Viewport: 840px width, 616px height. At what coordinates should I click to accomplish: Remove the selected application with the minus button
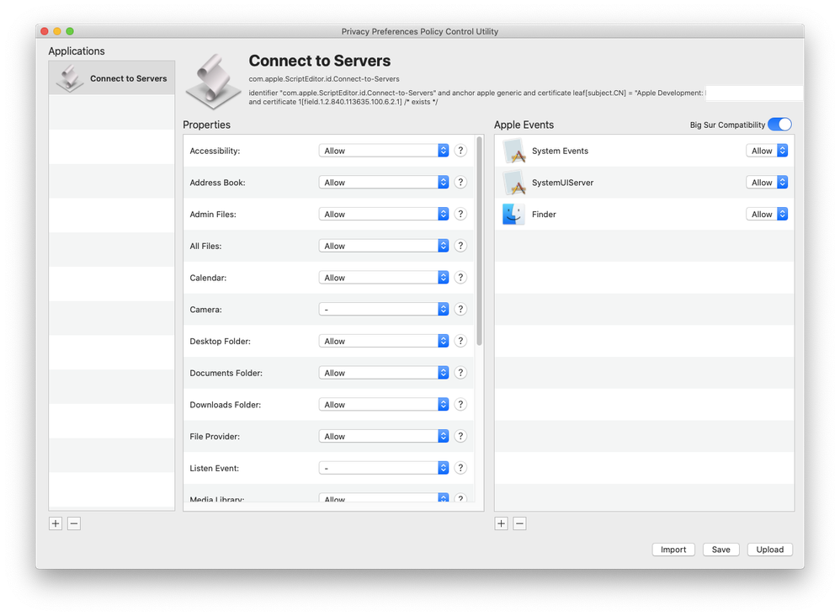click(74, 523)
